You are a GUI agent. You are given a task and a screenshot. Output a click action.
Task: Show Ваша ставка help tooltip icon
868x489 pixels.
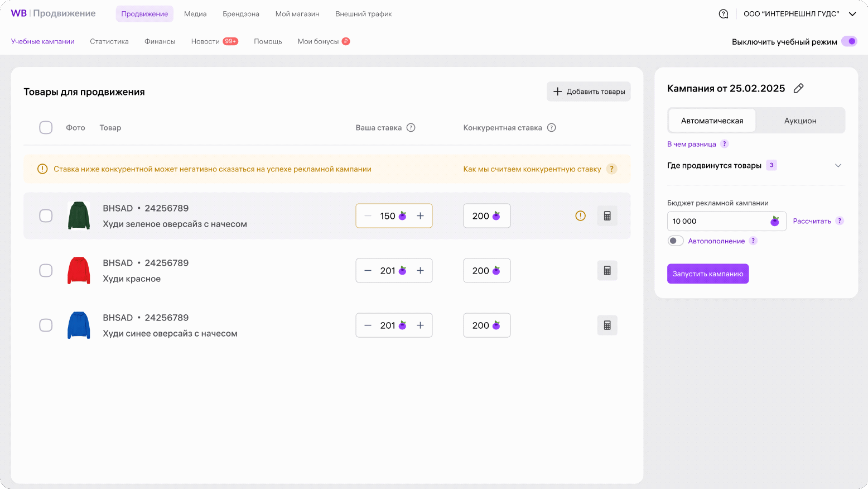411,128
